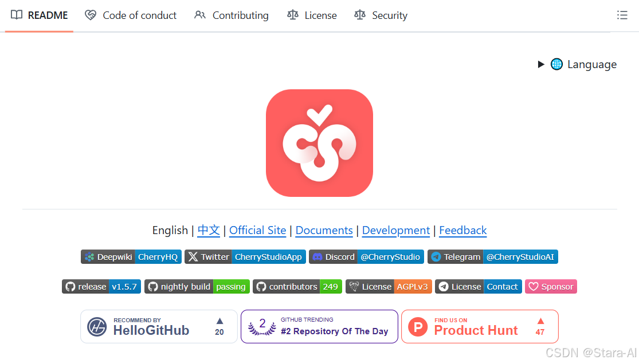The image size is (639, 364).
Task: Click the License AGPLv3 badge
Action: point(389,287)
